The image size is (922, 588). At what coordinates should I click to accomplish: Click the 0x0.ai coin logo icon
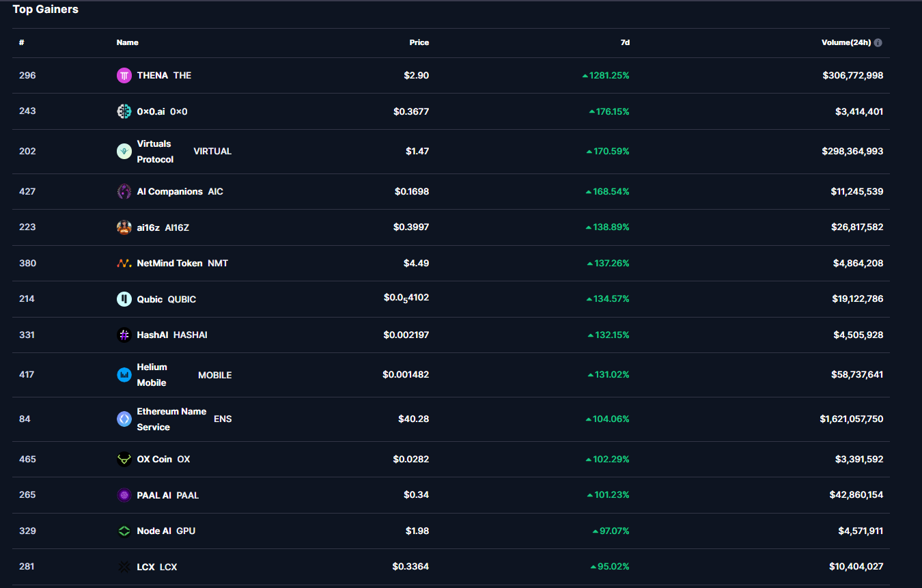(x=124, y=111)
